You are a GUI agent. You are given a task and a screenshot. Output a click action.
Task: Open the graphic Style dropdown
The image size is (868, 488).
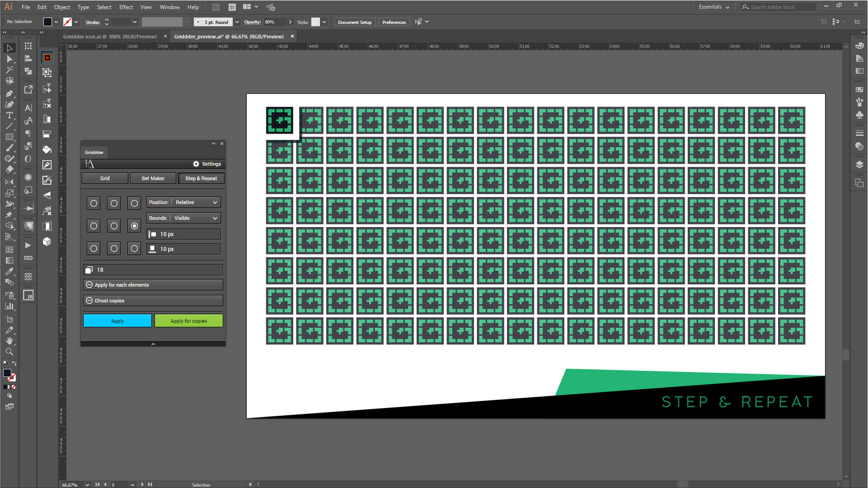point(324,22)
